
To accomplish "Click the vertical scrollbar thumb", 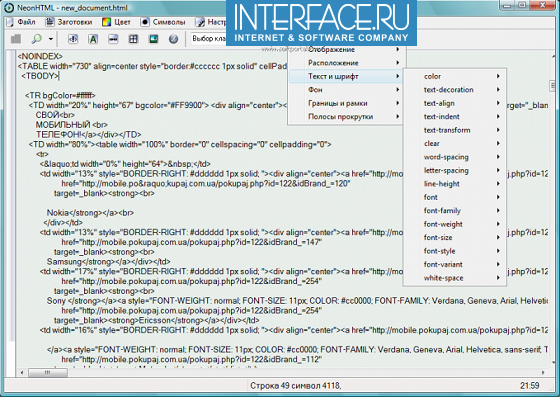I will point(553,85).
